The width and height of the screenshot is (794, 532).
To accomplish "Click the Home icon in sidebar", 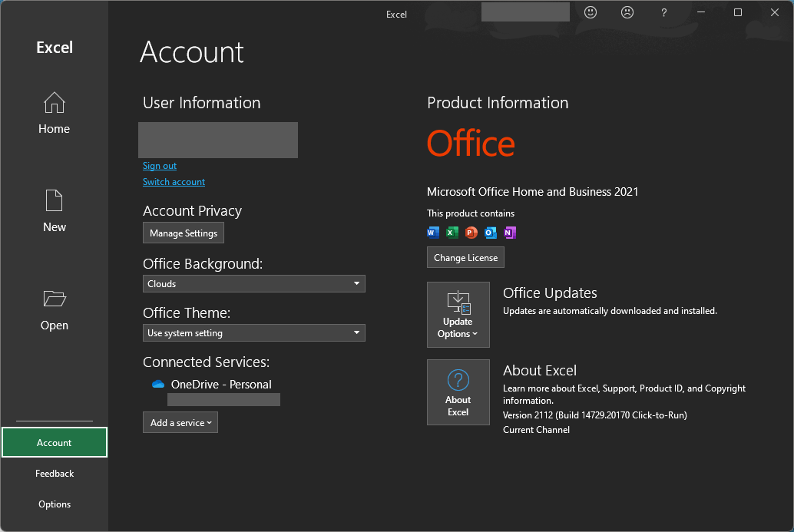I will coord(54,103).
